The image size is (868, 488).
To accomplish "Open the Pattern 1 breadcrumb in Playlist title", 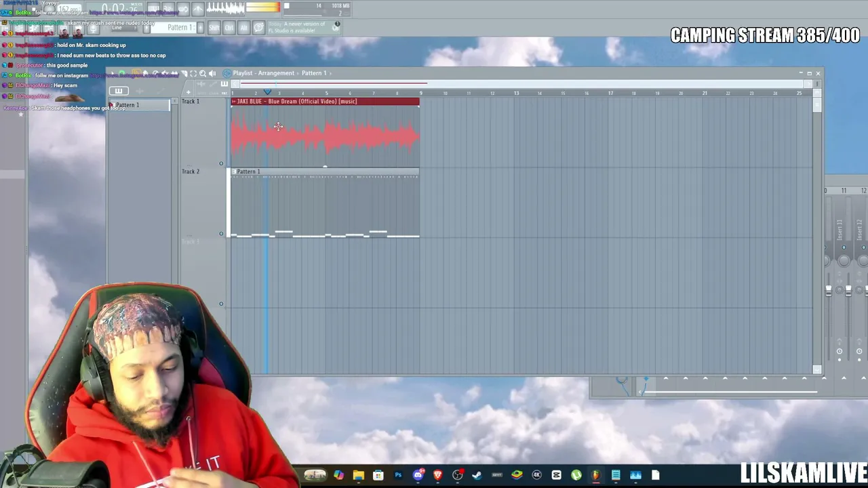I will (x=315, y=73).
